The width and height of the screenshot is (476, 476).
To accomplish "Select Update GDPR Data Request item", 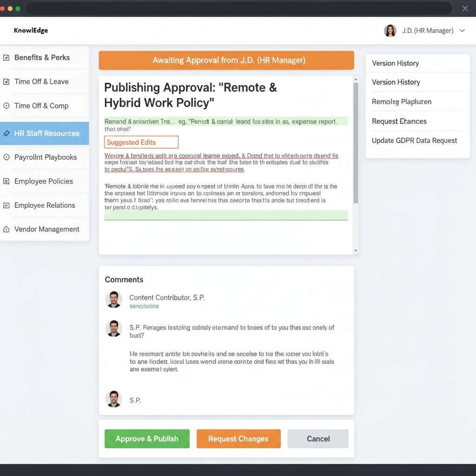I will pos(414,140).
